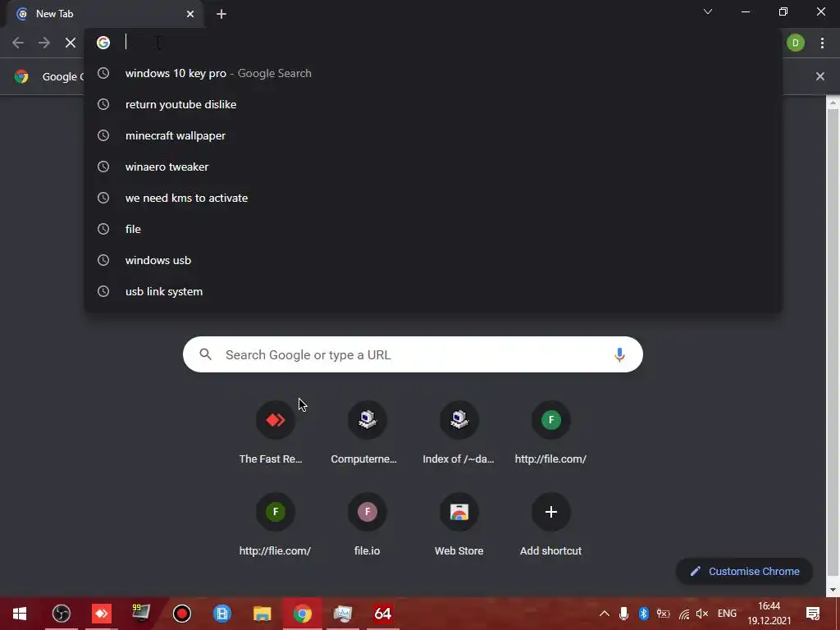Open the Wi-Fi network tray icon
840x630 pixels.
coord(683,614)
